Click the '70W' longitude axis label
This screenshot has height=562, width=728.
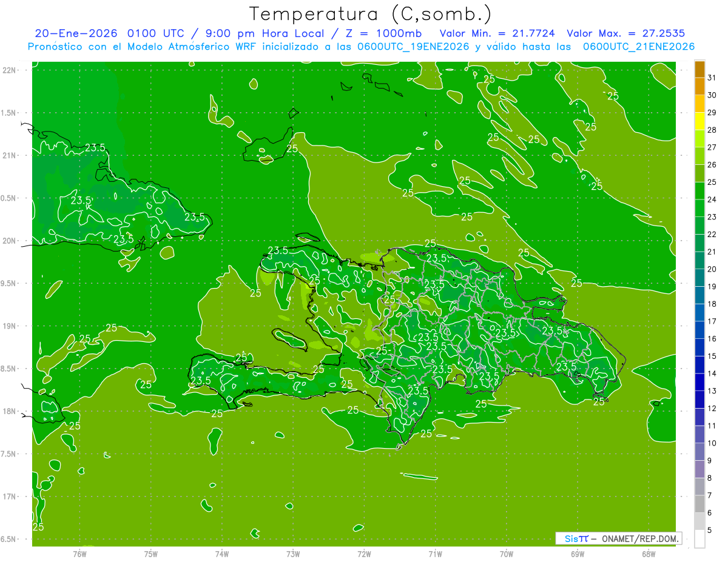pyautogui.click(x=507, y=554)
